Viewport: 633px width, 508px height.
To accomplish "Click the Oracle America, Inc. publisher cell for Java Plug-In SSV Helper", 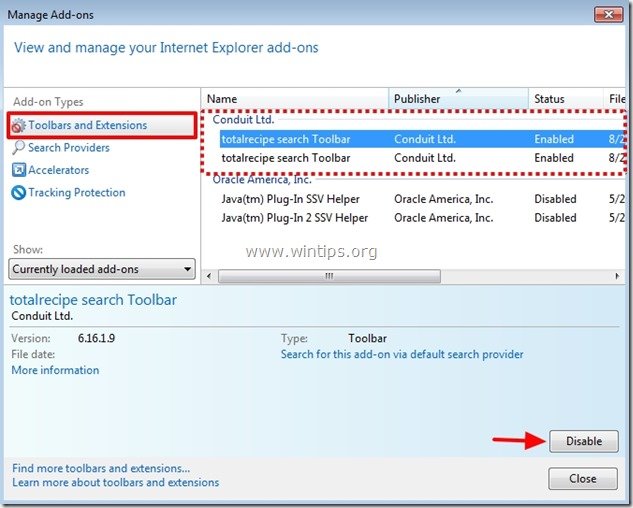I will click(x=444, y=199).
